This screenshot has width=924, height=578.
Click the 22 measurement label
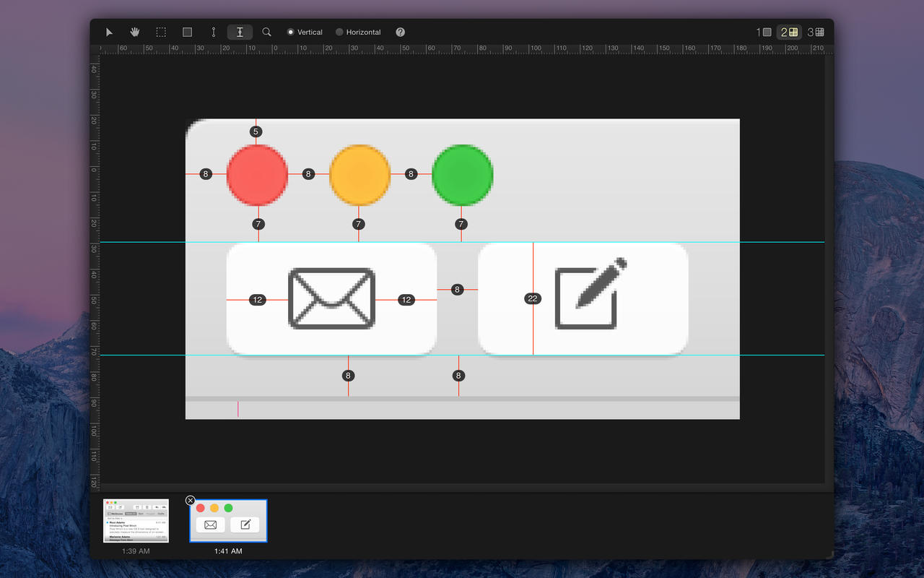[533, 298]
